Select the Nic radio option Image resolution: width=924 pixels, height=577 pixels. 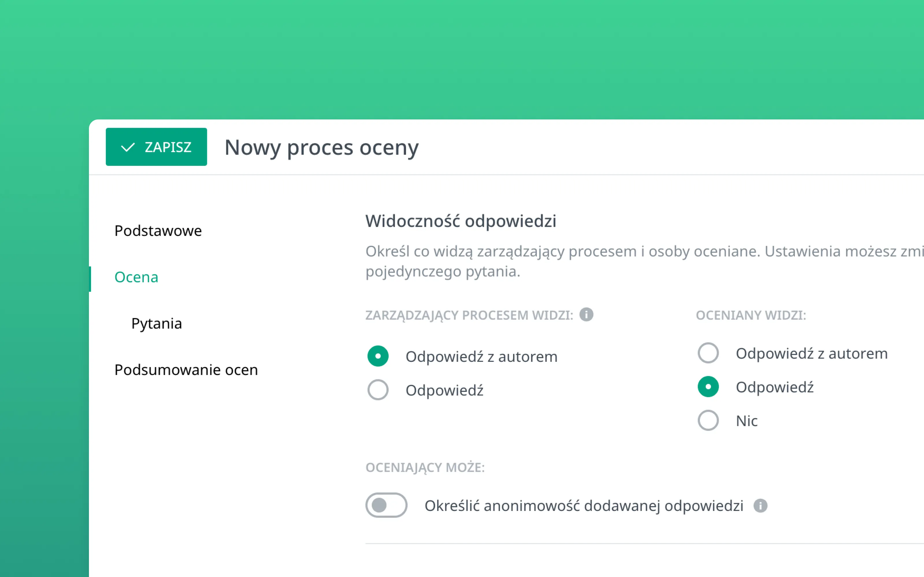(708, 420)
